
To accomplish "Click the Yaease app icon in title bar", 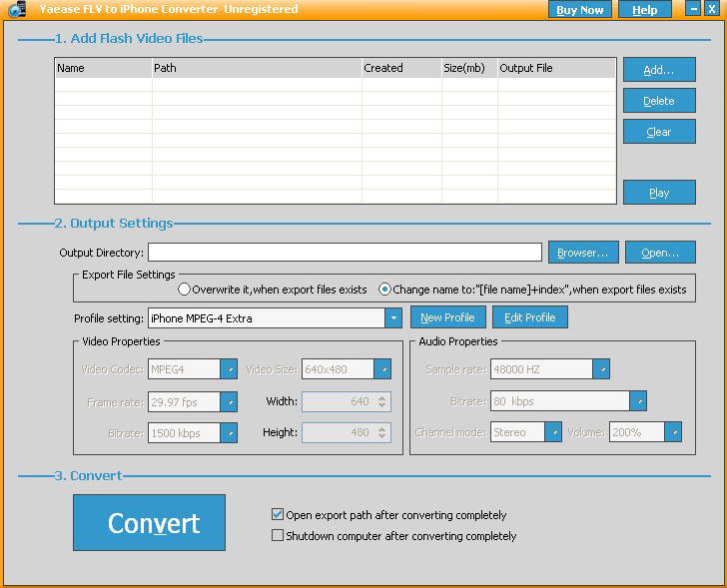I will click(17, 8).
